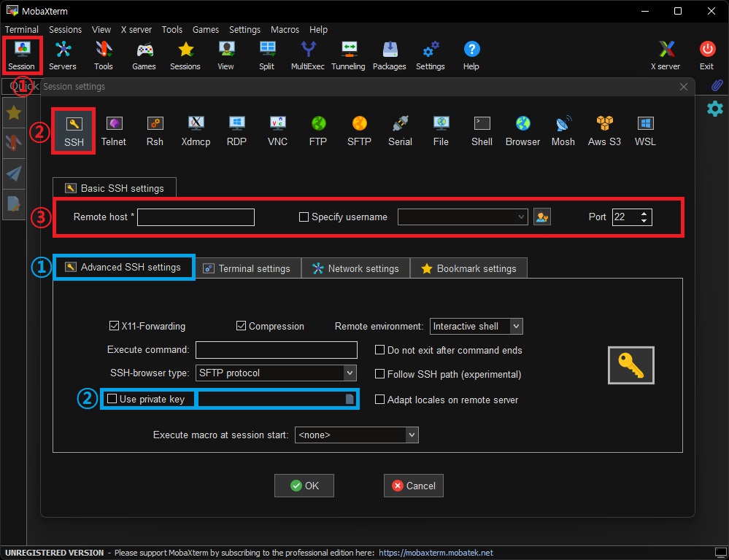Select the Mosh session type
Image resolution: width=729 pixels, height=560 pixels.
click(563, 131)
